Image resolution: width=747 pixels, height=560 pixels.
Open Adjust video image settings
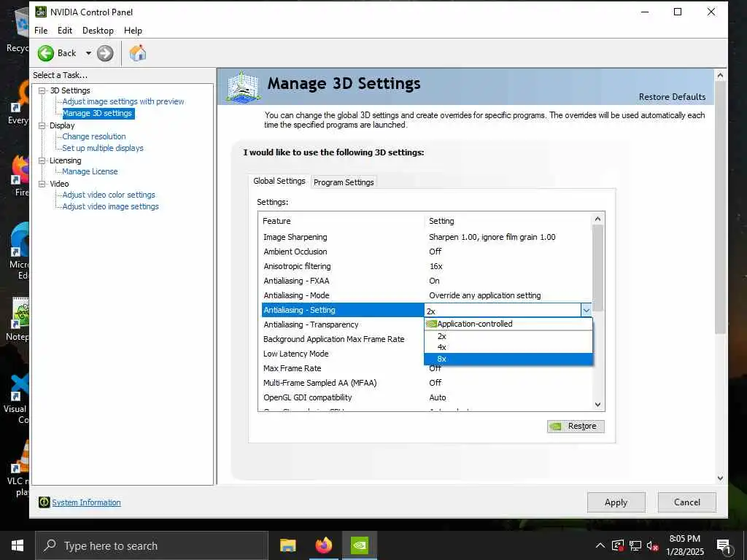point(111,206)
